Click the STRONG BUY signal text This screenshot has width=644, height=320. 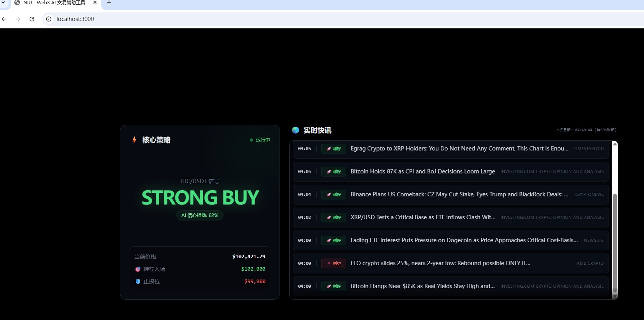[200, 198]
